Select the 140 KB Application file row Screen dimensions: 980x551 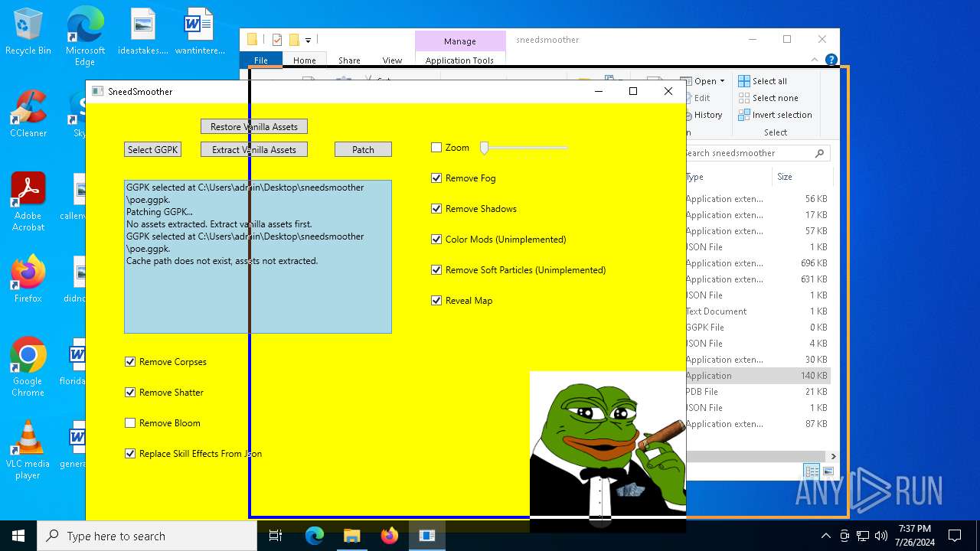pos(756,376)
